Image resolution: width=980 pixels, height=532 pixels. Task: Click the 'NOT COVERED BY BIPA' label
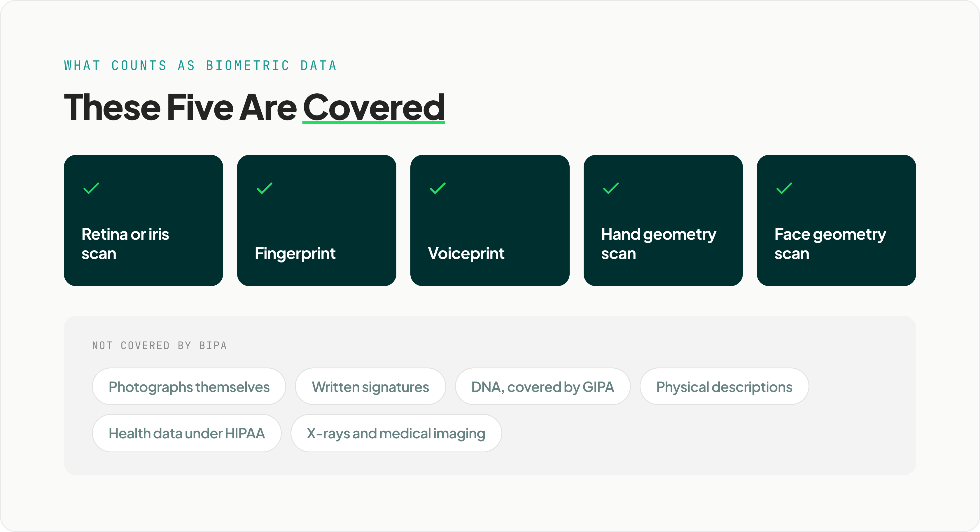(x=160, y=346)
